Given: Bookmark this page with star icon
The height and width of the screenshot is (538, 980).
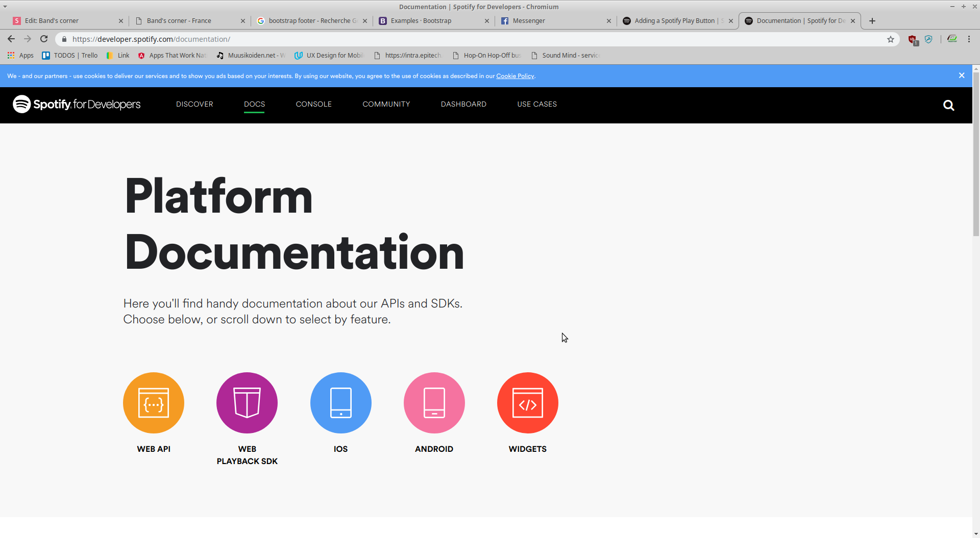Looking at the screenshot, I should click(891, 39).
